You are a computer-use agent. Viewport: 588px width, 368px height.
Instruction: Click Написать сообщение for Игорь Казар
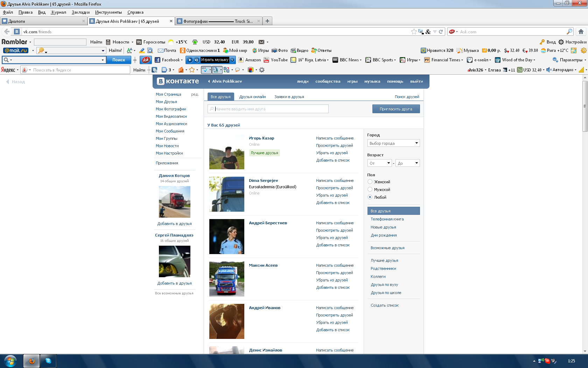(335, 138)
